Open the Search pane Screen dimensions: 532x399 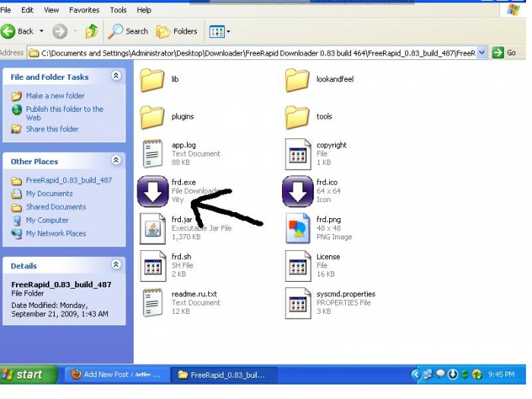click(128, 32)
